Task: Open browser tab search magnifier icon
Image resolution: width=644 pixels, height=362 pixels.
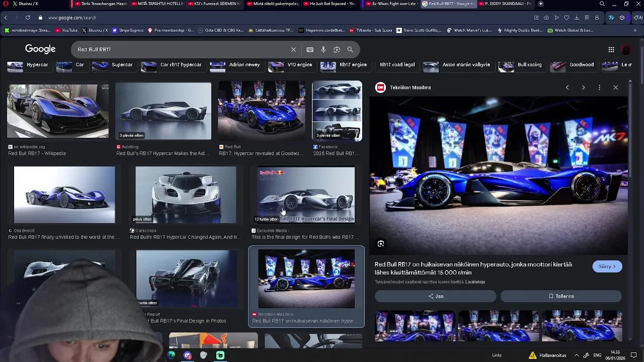Action: pos(602,4)
